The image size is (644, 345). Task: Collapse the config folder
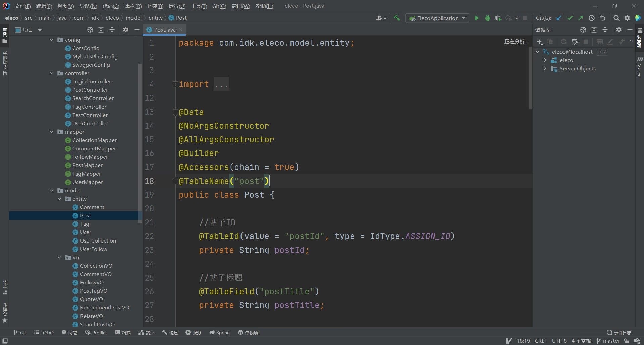[x=52, y=40]
